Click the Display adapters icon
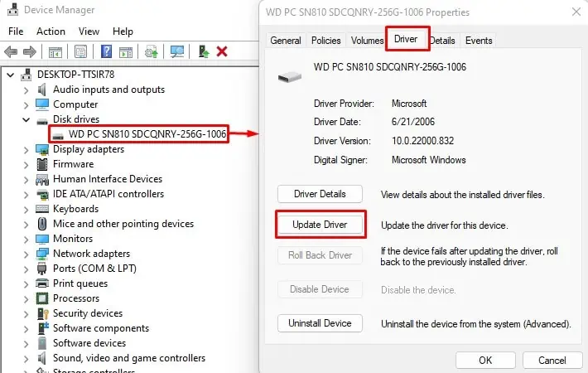This screenshot has width=588, height=373. pos(42,149)
